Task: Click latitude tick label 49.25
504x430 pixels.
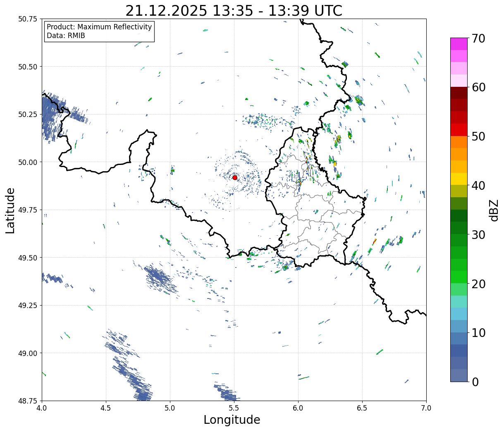Action: [x=27, y=306]
